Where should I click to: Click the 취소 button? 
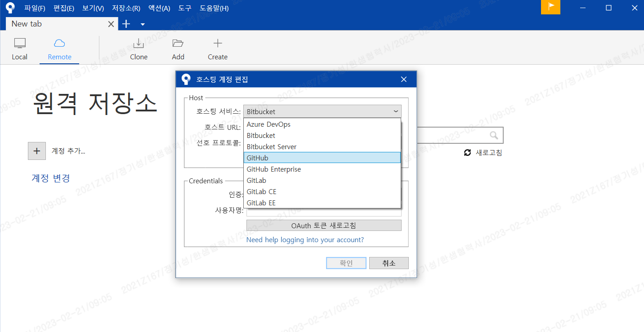pos(389,263)
